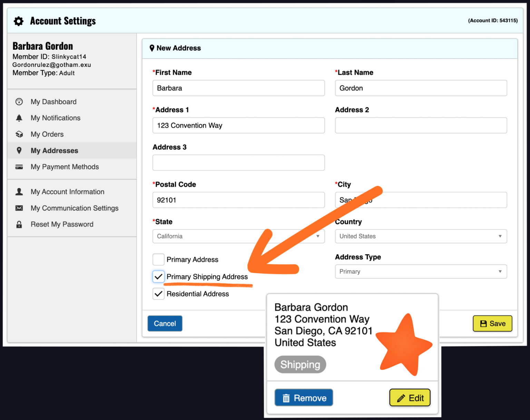Click inside the empty Address 2 field
Screen dimensions: 530x420
420,125
